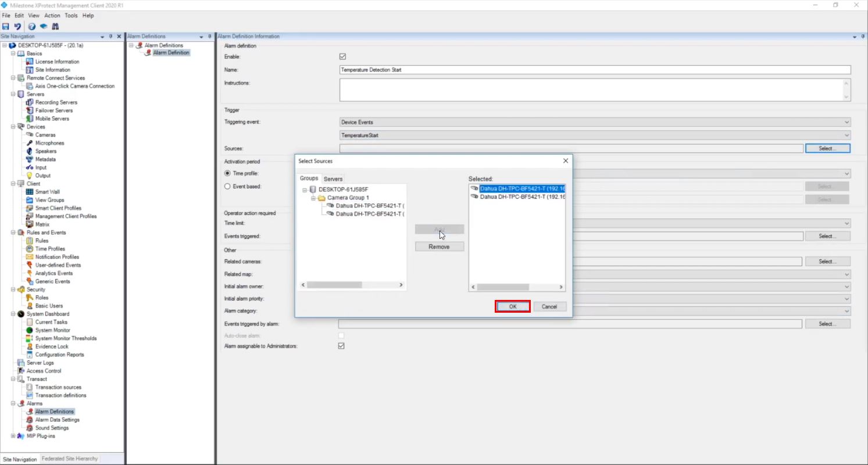The width and height of the screenshot is (868, 465).
Task: Click the Recording Servers icon in navigation
Action: pos(30,102)
